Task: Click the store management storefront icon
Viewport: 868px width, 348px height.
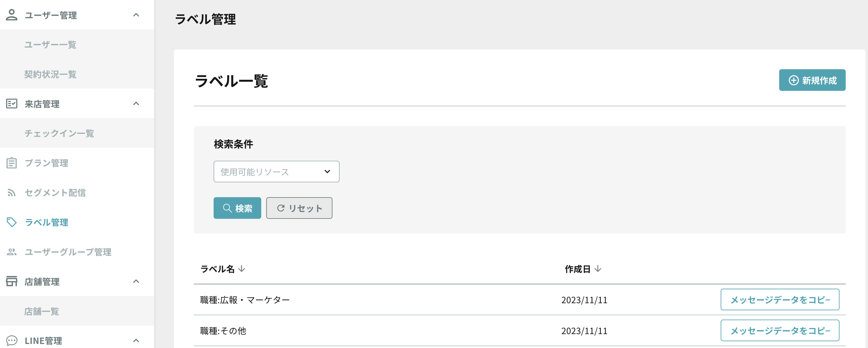Action: coord(11,281)
